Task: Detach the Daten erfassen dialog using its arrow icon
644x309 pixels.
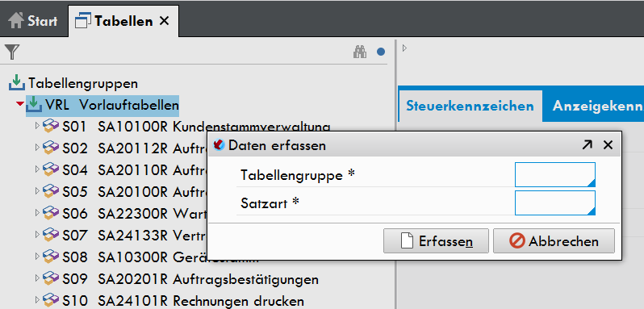Action: coord(587,144)
